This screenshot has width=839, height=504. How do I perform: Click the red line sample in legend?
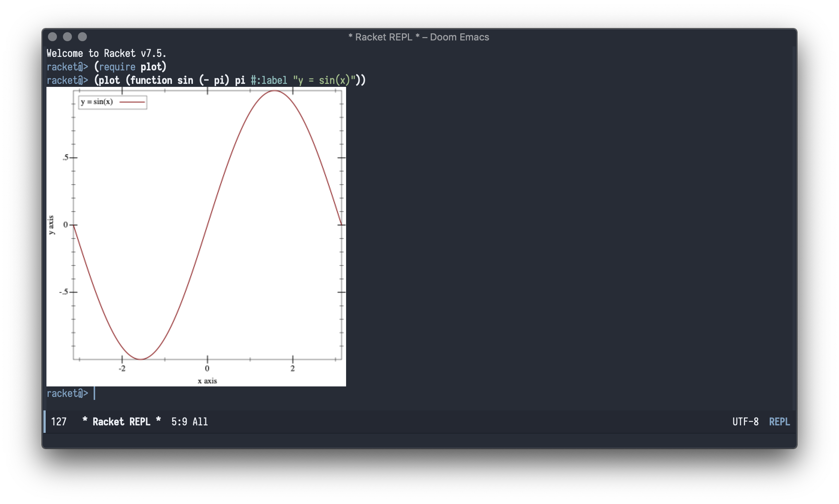132,102
